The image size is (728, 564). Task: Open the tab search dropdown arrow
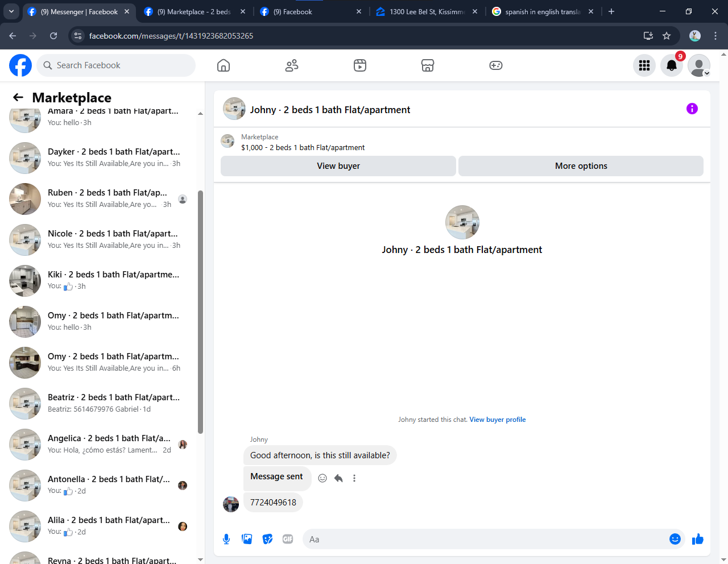11,11
